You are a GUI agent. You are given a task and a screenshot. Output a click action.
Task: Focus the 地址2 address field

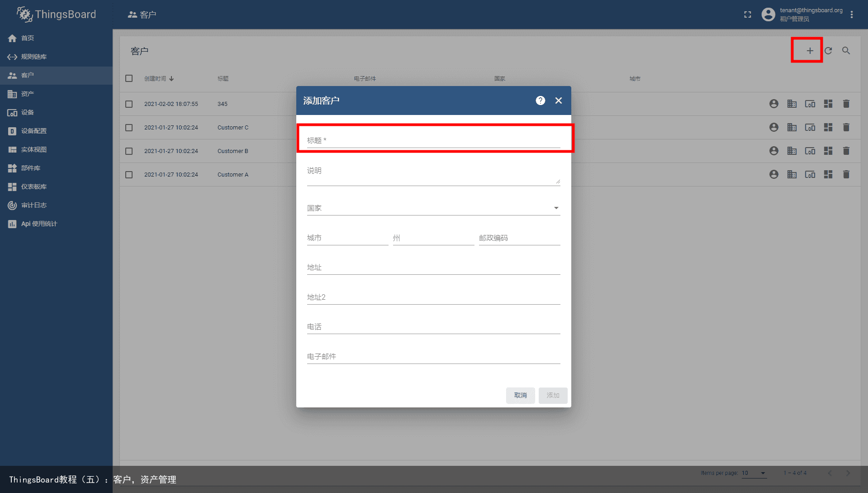[x=433, y=297]
